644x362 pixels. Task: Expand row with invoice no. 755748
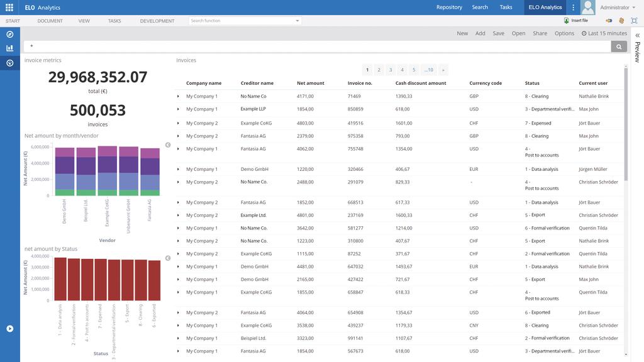(x=178, y=149)
